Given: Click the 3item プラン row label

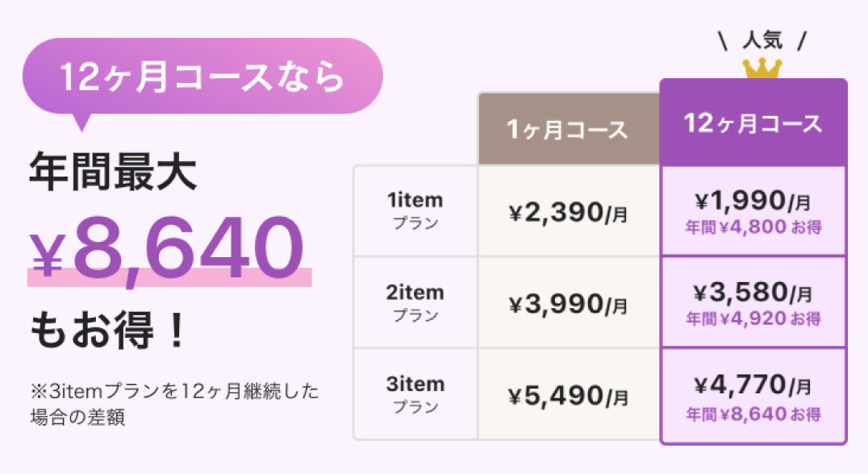Looking at the screenshot, I should 415,395.
